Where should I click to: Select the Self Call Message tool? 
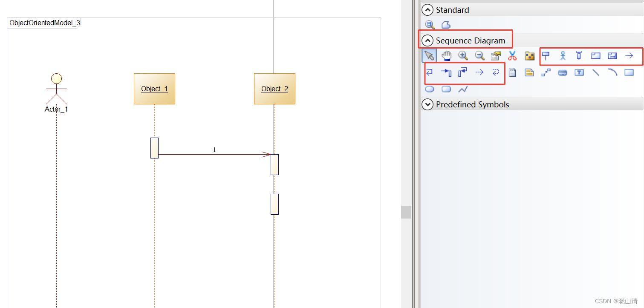463,72
